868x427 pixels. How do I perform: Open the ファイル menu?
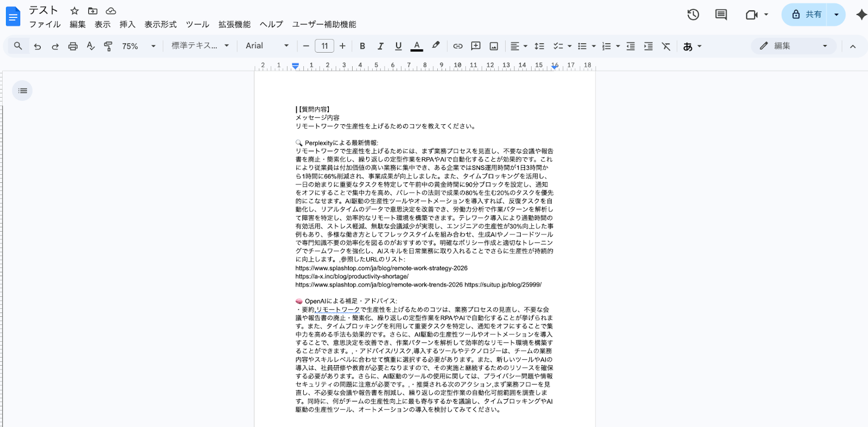pyautogui.click(x=45, y=24)
